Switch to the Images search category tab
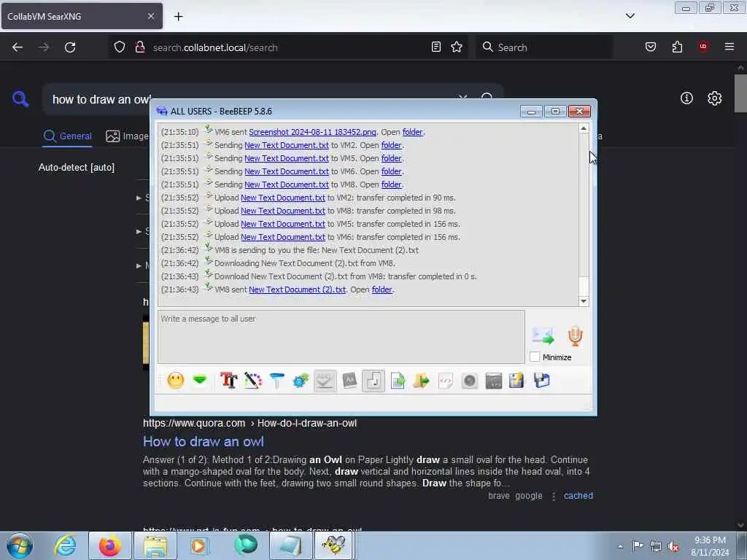This screenshot has width=747, height=560. tap(127, 136)
